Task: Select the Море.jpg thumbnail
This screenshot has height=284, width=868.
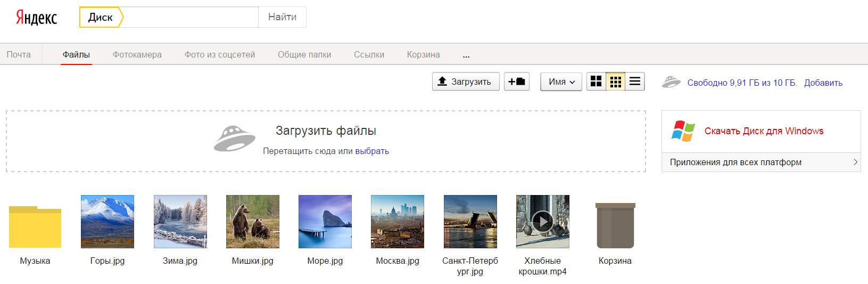Action: [325, 222]
